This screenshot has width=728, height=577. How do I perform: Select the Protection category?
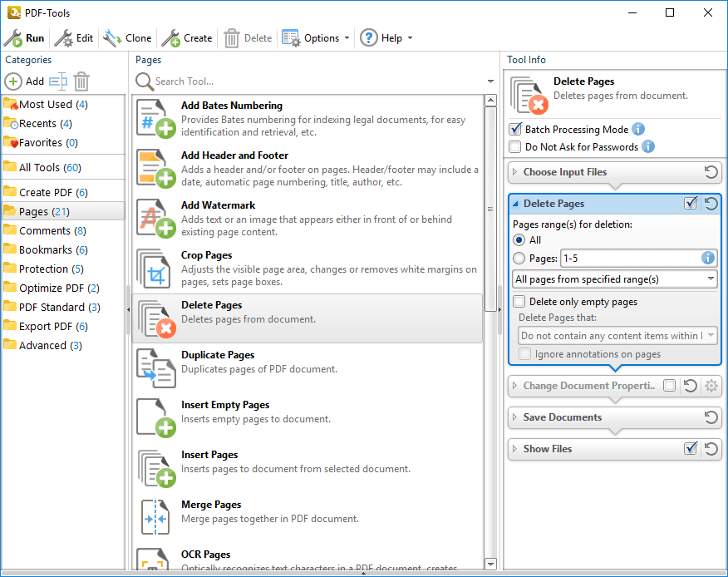click(x=63, y=269)
